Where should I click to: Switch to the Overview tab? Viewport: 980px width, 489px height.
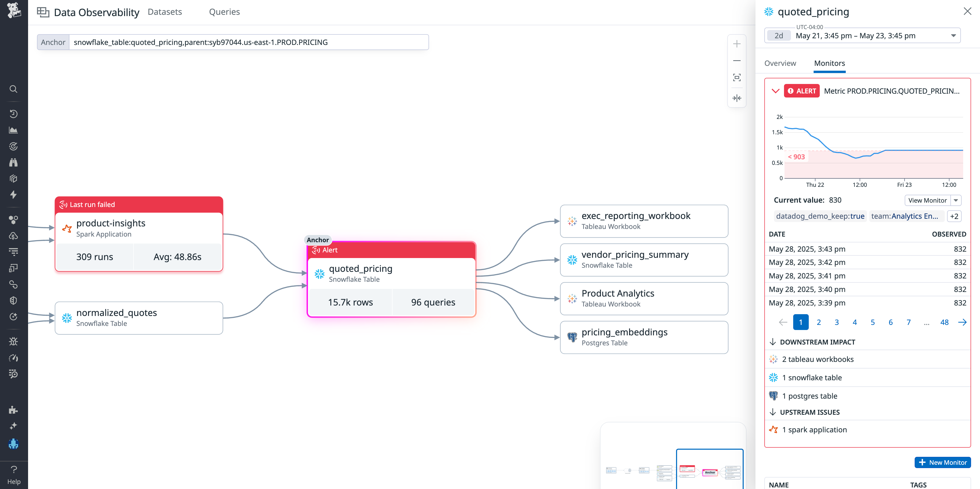tap(780, 63)
